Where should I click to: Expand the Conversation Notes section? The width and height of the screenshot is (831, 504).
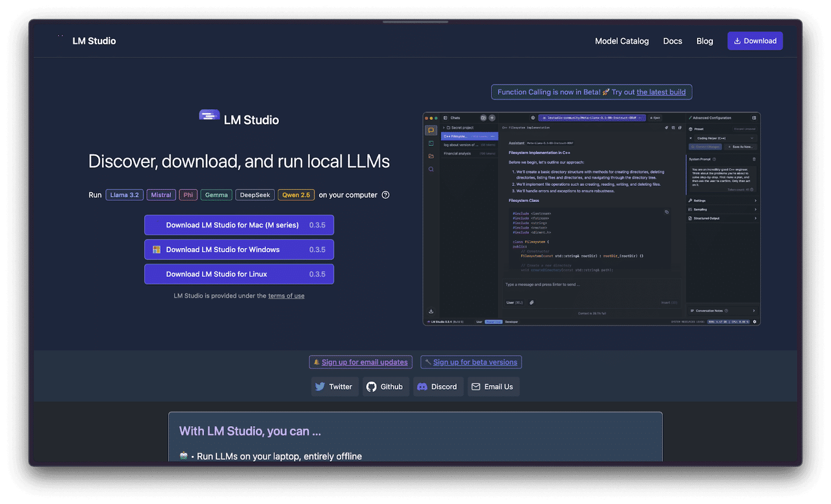click(x=722, y=310)
